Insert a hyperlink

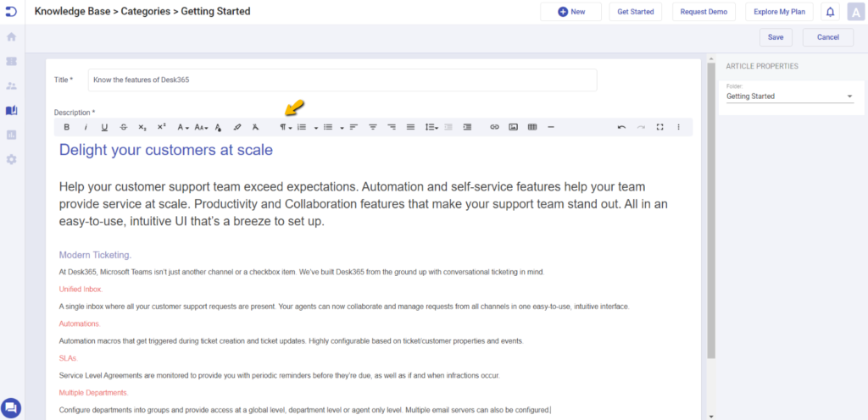point(494,127)
